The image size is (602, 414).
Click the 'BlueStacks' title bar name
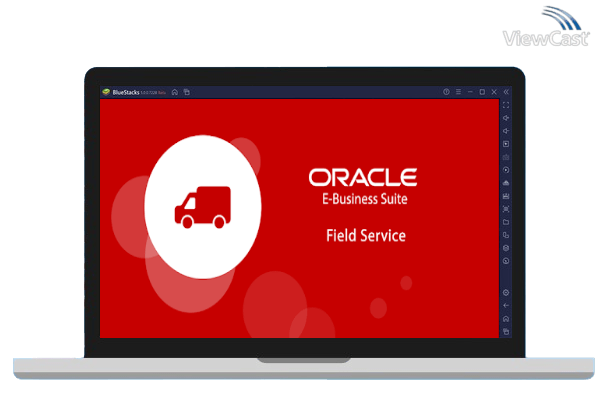pos(126,92)
